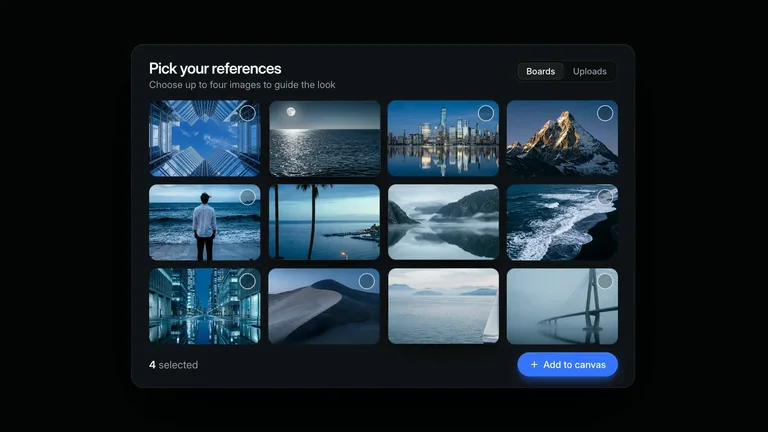Switch to the Uploads tab
Viewport: 768px width, 432px height.
590,72
